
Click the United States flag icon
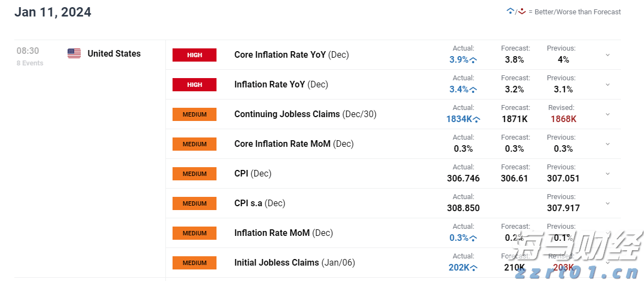click(74, 53)
